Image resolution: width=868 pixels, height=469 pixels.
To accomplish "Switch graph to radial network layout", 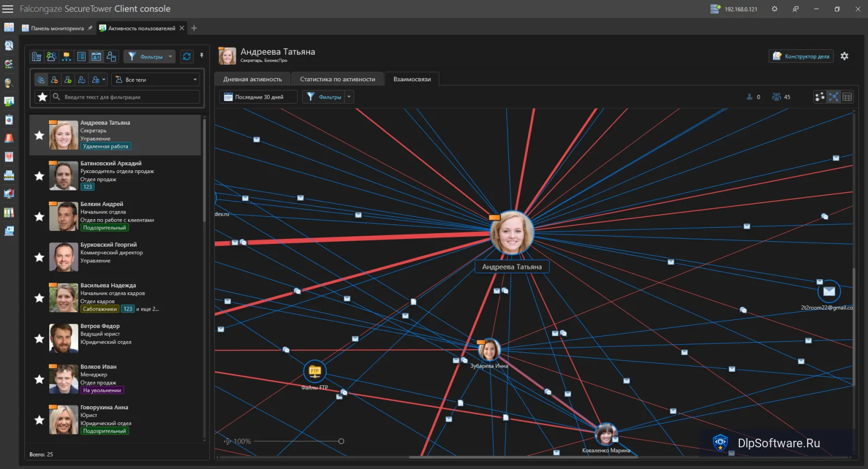I will coord(834,97).
